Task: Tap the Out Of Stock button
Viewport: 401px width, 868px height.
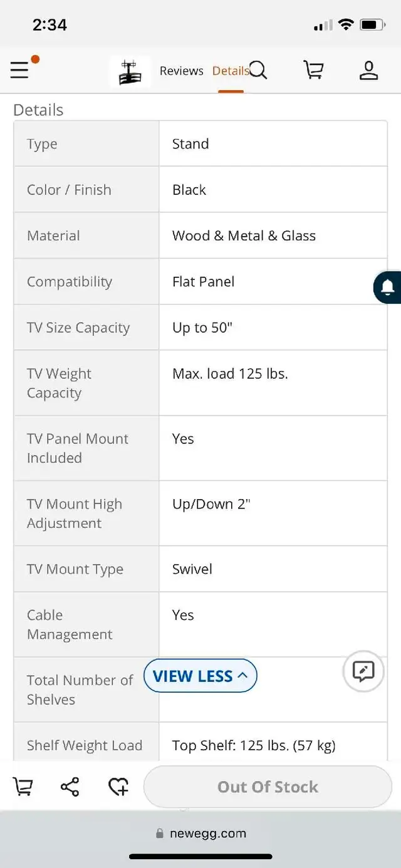Action: pyautogui.click(x=268, y=787)
